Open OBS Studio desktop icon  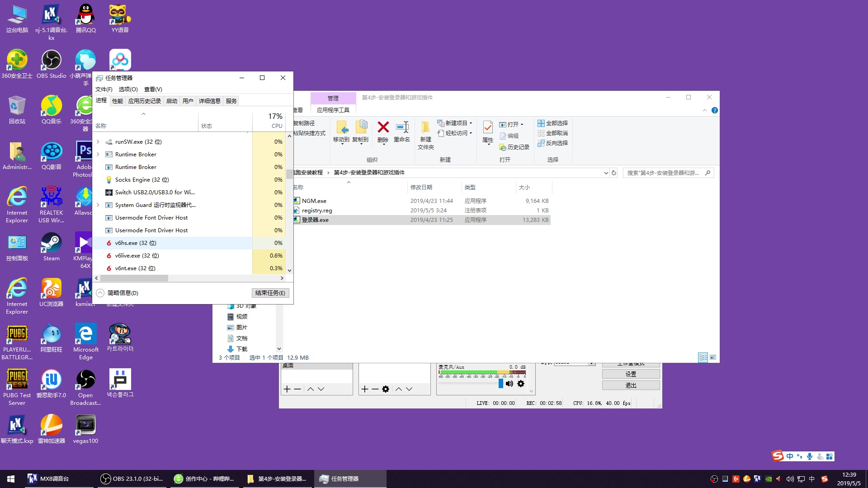point(52,65)
